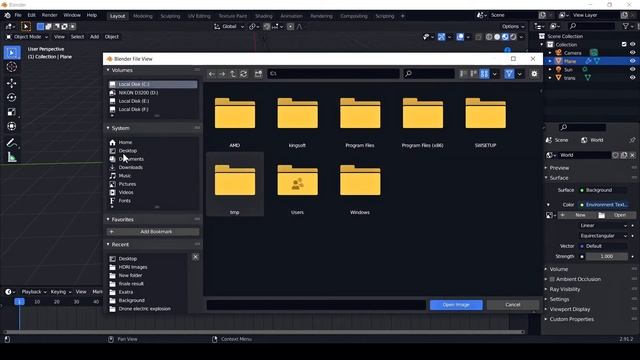Click Add Bookmark button
Viewport: 640px width, 360px height.
click(153, 232)
